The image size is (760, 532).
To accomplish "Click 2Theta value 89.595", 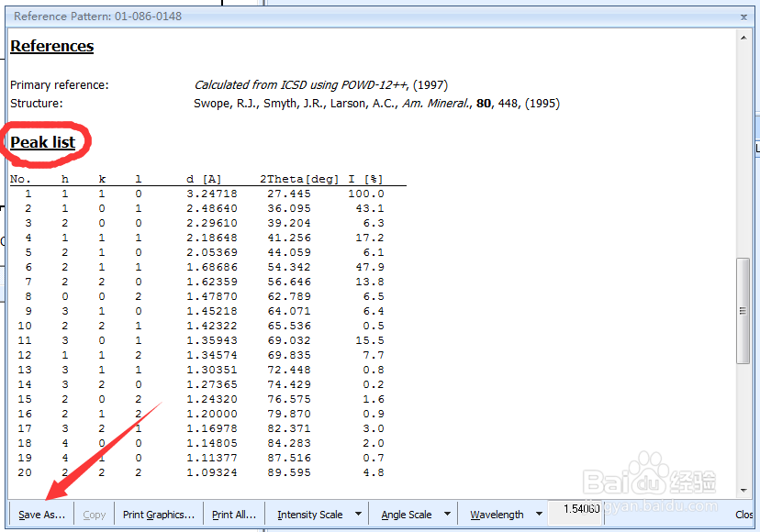I will [x=289, y=472].
